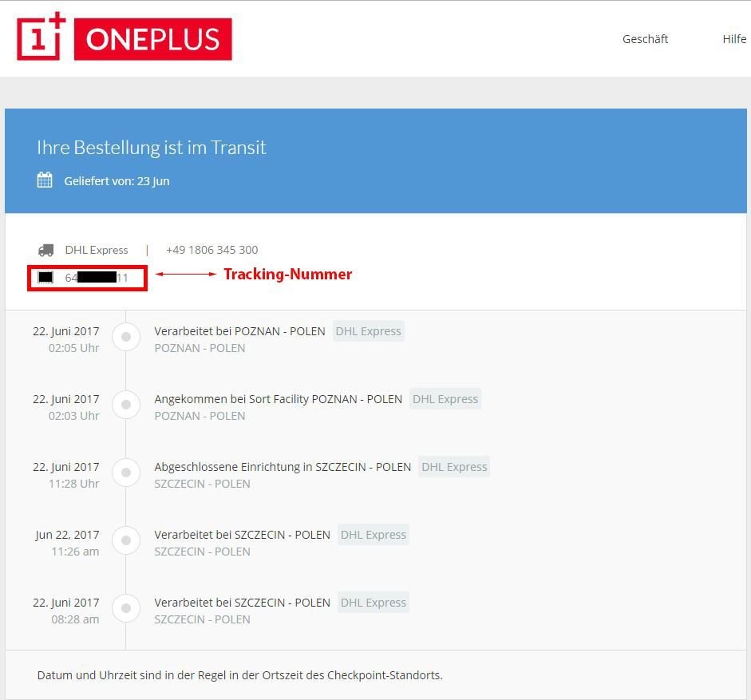
Task: Select 'Abgeschlossene Einrichtung in SZCZECIN - POLEN'
Action: point(283,467)
